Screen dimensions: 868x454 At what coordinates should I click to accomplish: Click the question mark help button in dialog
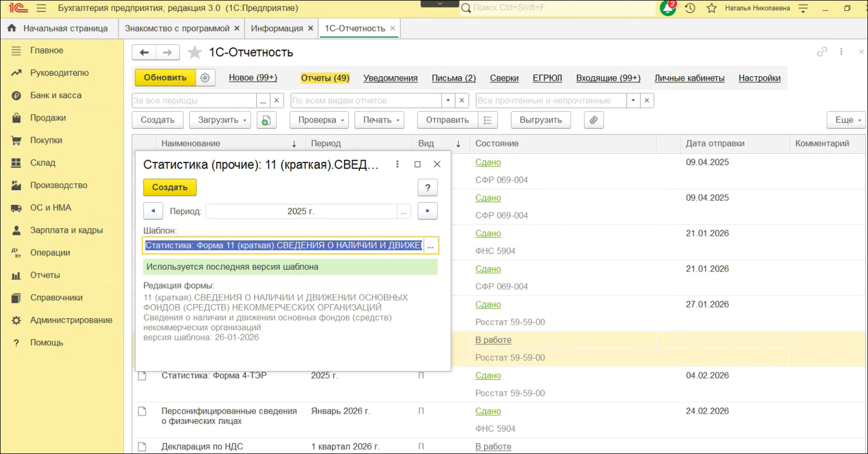[428, 187]
